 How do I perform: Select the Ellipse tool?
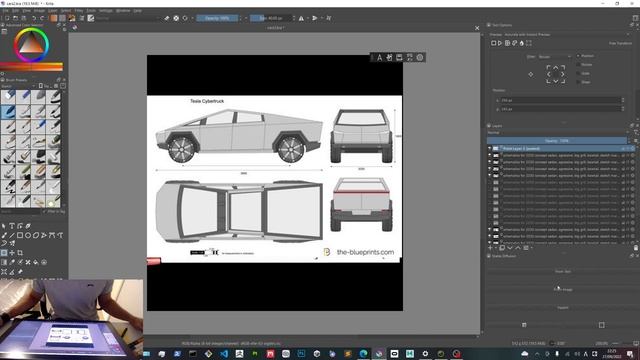(x=28, y=236)
